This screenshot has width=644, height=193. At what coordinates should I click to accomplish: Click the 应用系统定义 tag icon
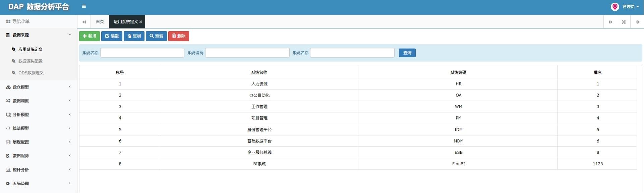point(13,50)
